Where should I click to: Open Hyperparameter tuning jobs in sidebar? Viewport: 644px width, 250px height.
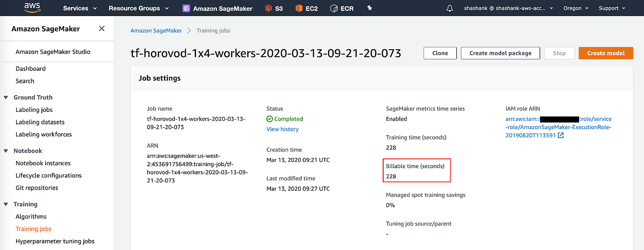(x=55, y=241)
